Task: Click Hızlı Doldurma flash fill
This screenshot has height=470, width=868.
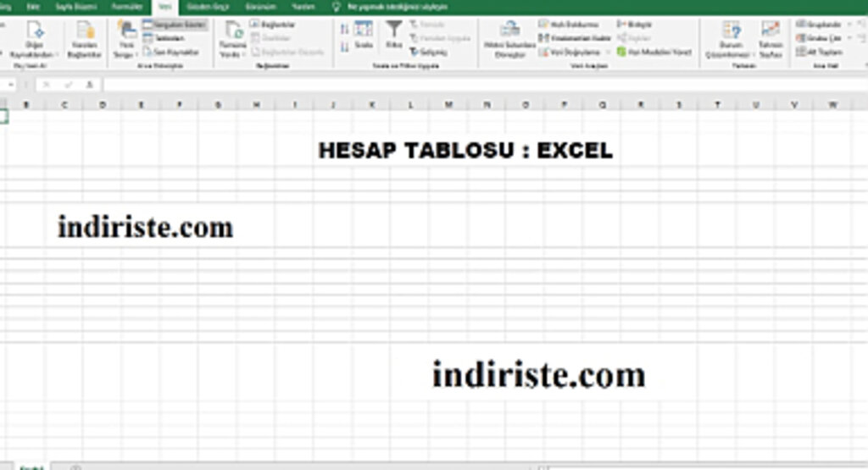Action: point(569,25)
